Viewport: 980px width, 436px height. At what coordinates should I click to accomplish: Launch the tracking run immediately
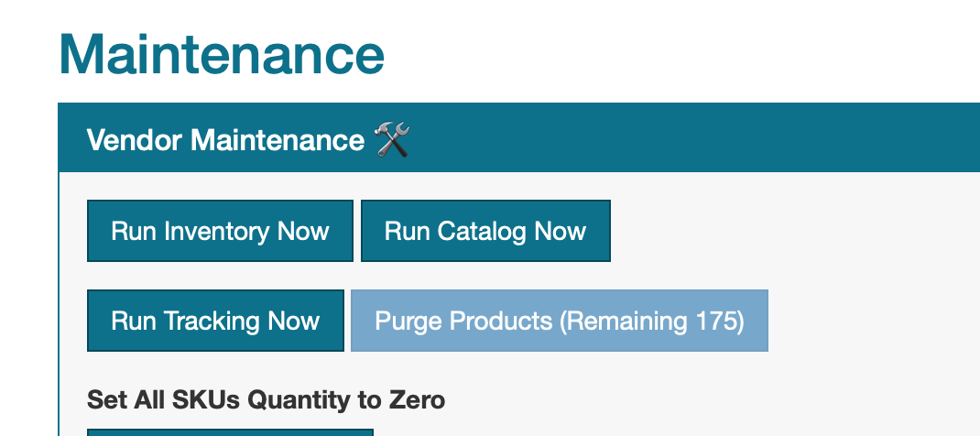[215, 321]
